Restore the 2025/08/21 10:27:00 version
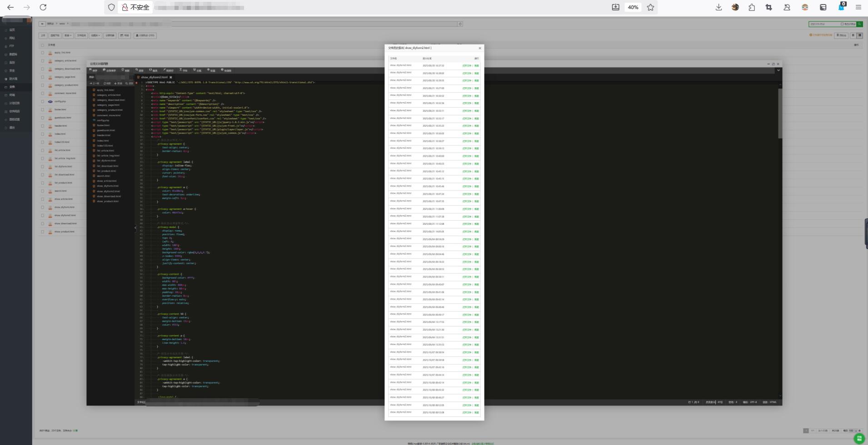This screenshot has height=445, width=868. pyautogui.click(x=477, y=88)
